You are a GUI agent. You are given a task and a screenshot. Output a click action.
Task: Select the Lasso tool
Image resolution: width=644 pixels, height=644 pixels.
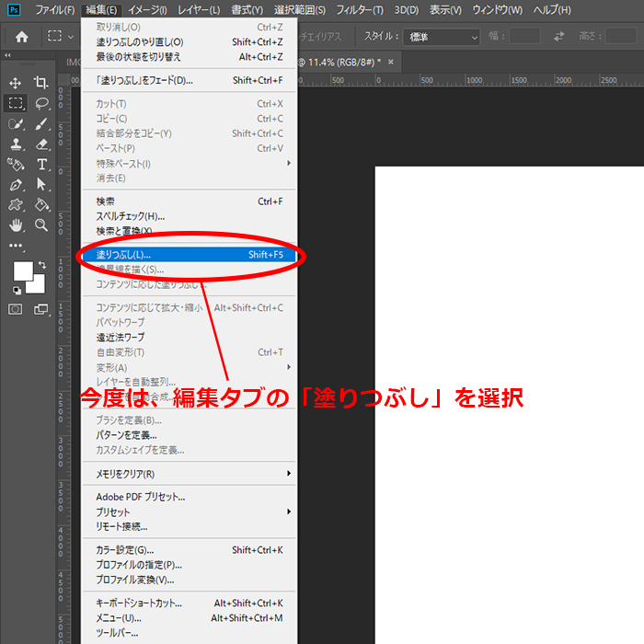click(41, 103)
